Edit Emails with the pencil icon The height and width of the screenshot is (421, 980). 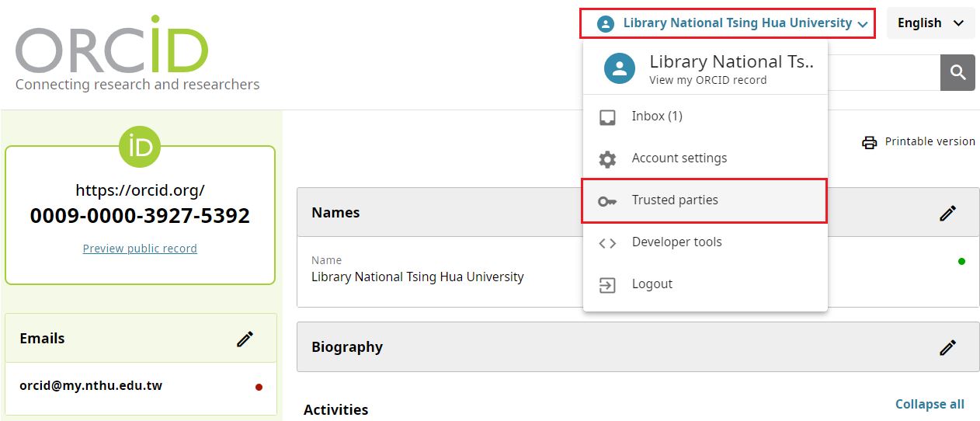(245, 339)
